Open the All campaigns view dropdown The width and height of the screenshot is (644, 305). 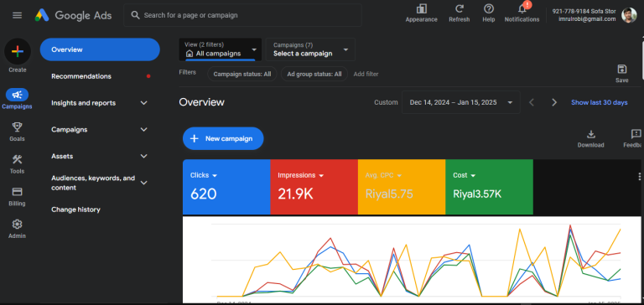[x=221, y=49]
